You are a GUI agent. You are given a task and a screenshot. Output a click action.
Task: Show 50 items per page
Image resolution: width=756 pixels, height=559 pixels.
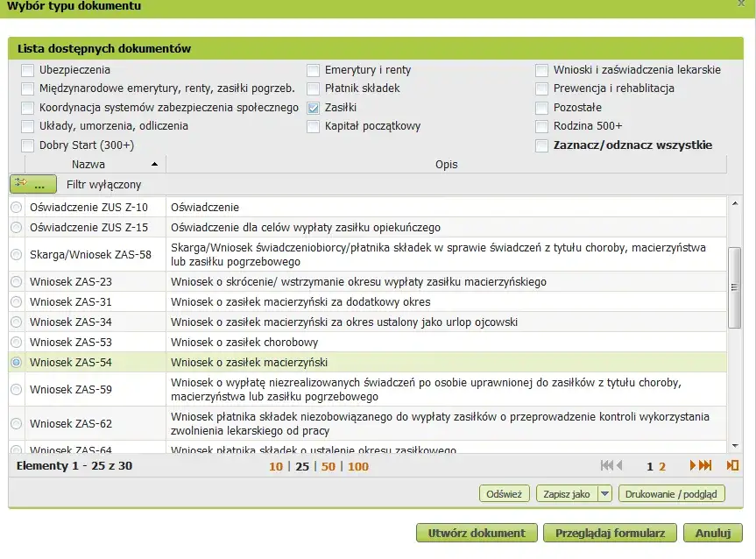[x=329, y=466]
